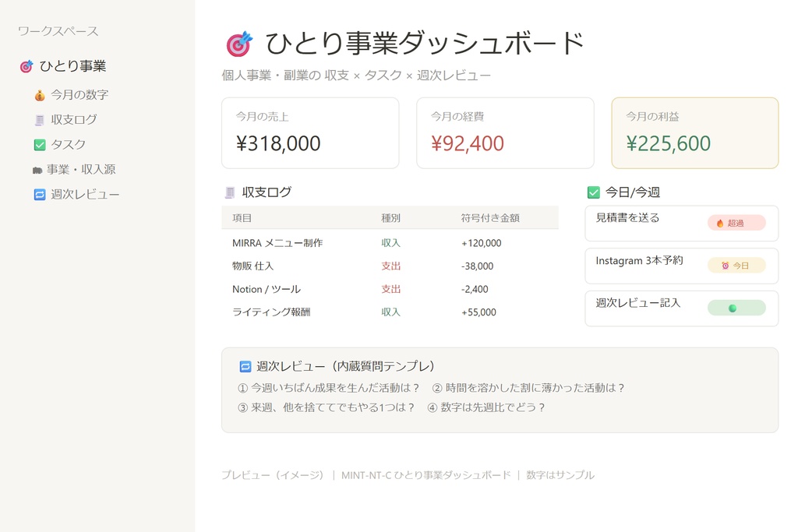Select タスク in the sidebar
Image resolution: width=798 pixels, height=532 pixels.
click(69, 145)
